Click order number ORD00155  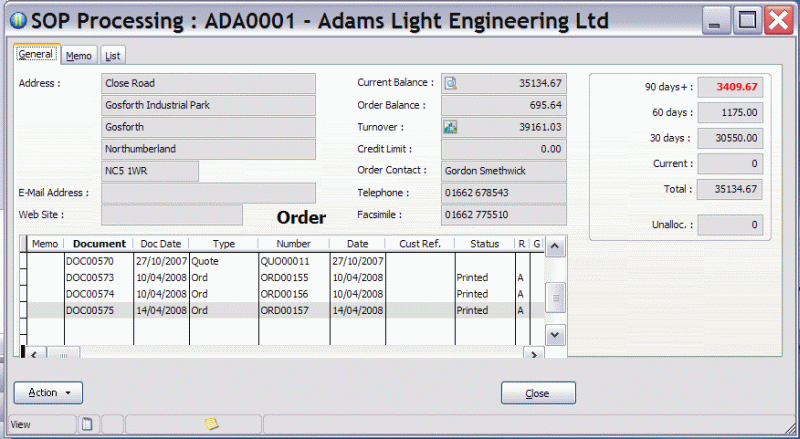[284, 278]
